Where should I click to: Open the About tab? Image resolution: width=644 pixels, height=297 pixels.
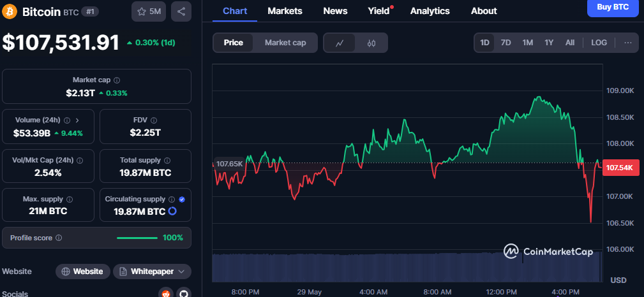[484, 11]
